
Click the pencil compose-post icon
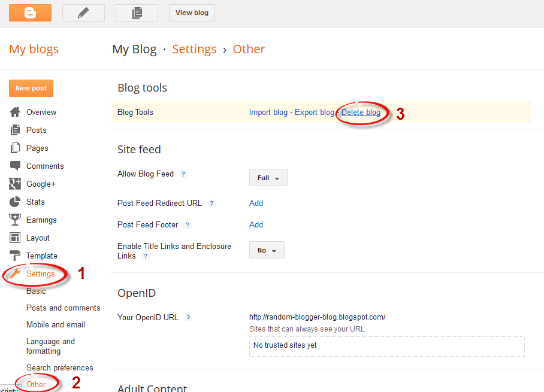(x=83, y=13)
